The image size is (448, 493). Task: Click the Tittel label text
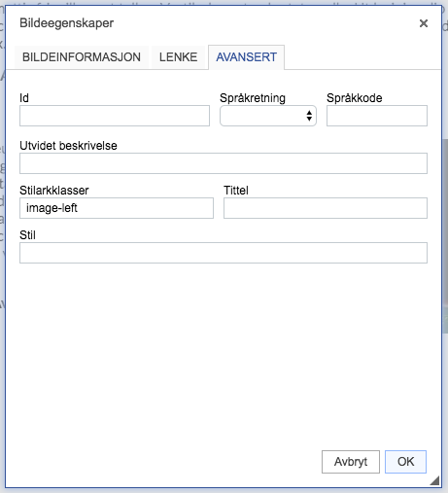pos(236,191)
